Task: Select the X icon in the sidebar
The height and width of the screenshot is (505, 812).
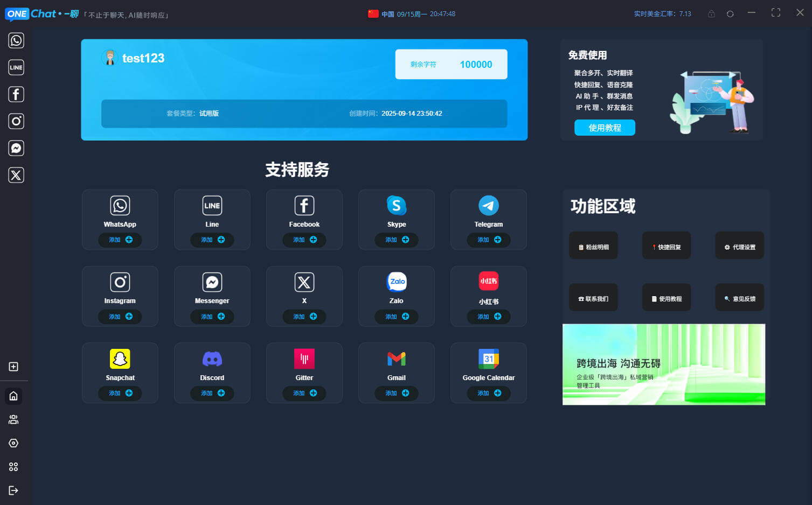Action: coord(16,175)
